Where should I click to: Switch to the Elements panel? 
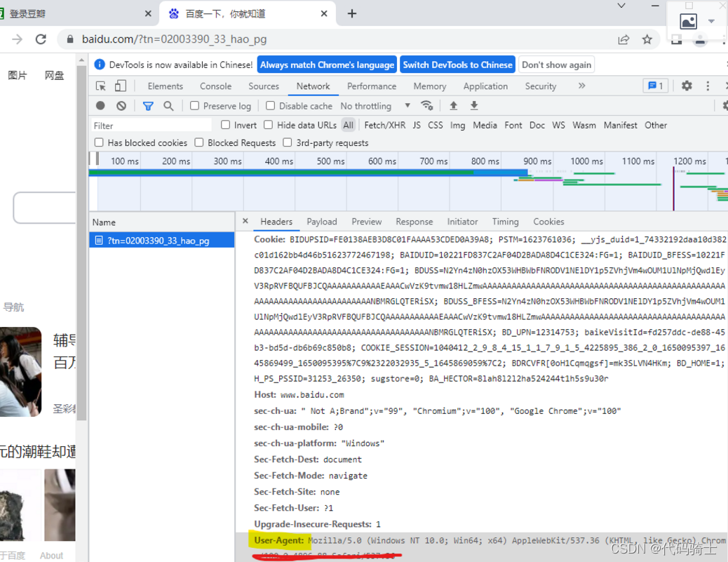click(x=166, y=86)
